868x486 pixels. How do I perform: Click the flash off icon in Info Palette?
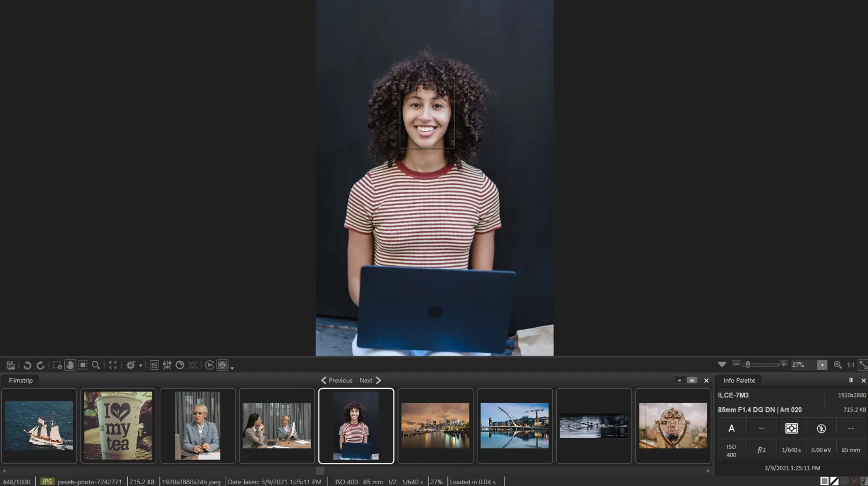821,429
